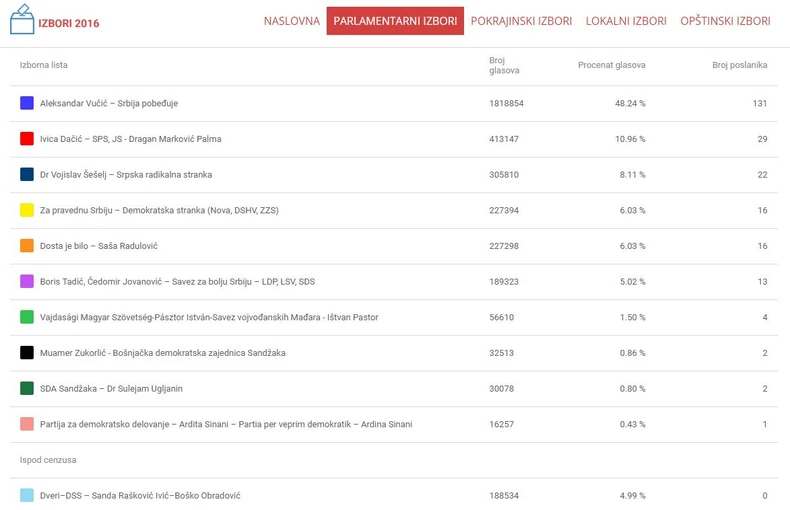Click the Vajdasági Magyar Szövetség list name
This screenshot has width=790, height=510.
click(209, 318)
